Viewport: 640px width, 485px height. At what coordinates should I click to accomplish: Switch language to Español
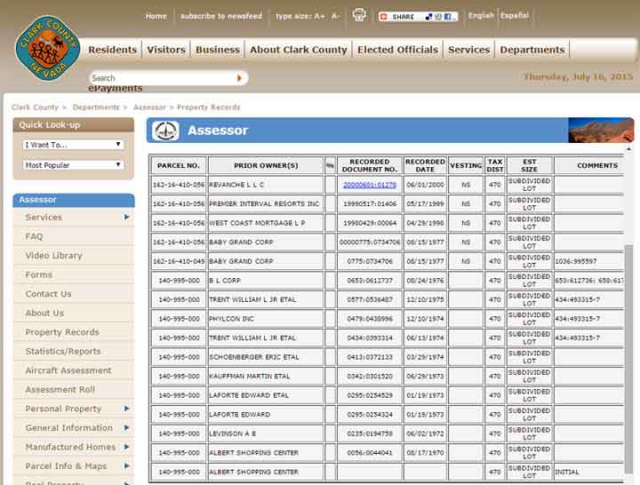514,16
